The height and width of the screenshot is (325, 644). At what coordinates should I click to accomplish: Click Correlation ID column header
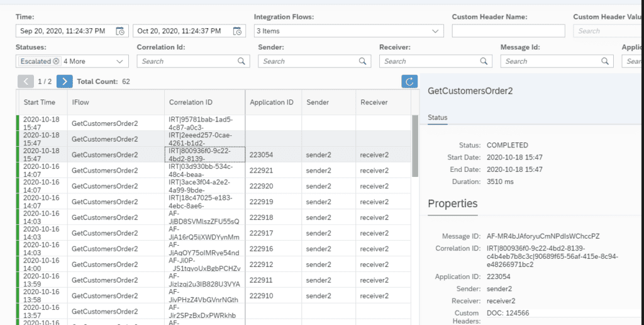click(205, 103)
